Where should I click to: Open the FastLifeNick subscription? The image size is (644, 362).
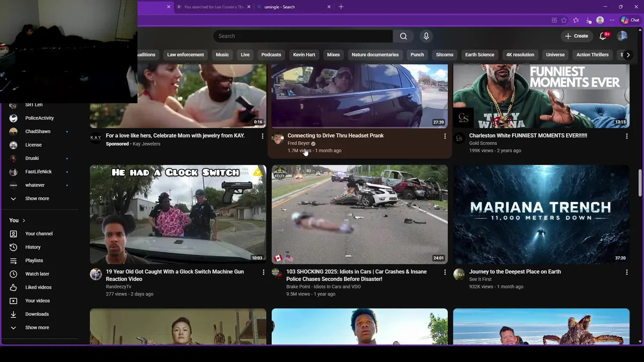(38, 171)
